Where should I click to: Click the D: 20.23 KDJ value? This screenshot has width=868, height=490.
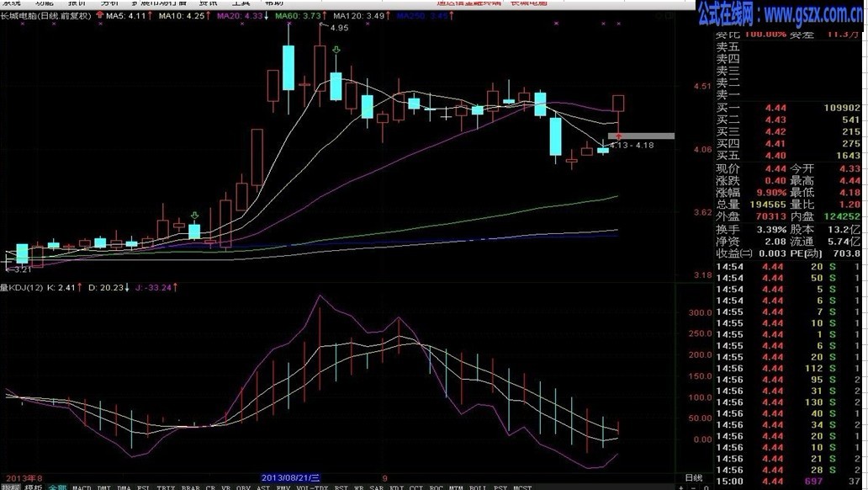[106, 288]
